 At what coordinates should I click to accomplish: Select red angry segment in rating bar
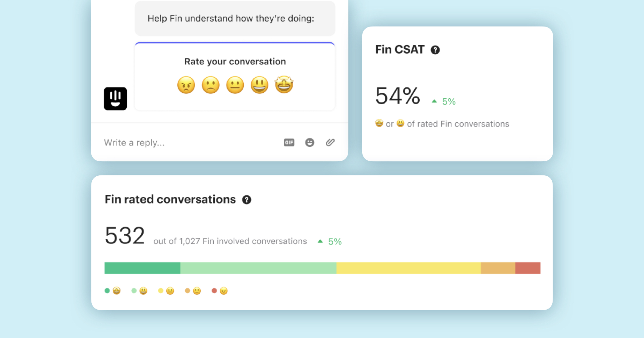coord(528,268)
